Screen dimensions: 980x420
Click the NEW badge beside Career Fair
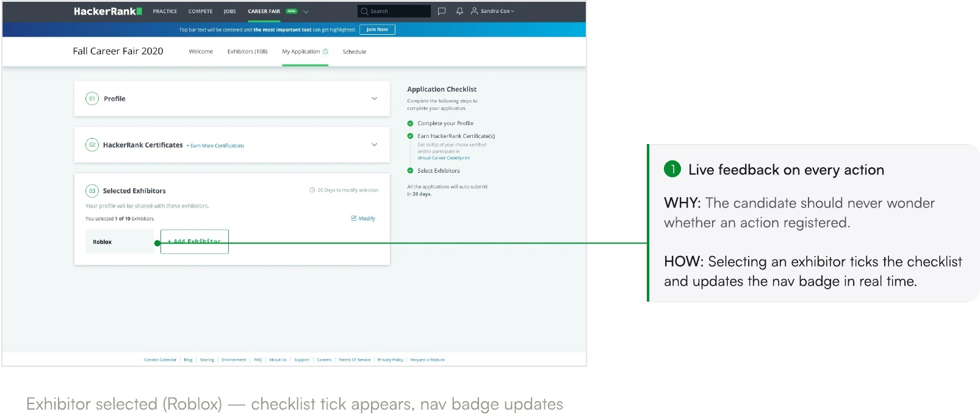(x=292, y=11)
